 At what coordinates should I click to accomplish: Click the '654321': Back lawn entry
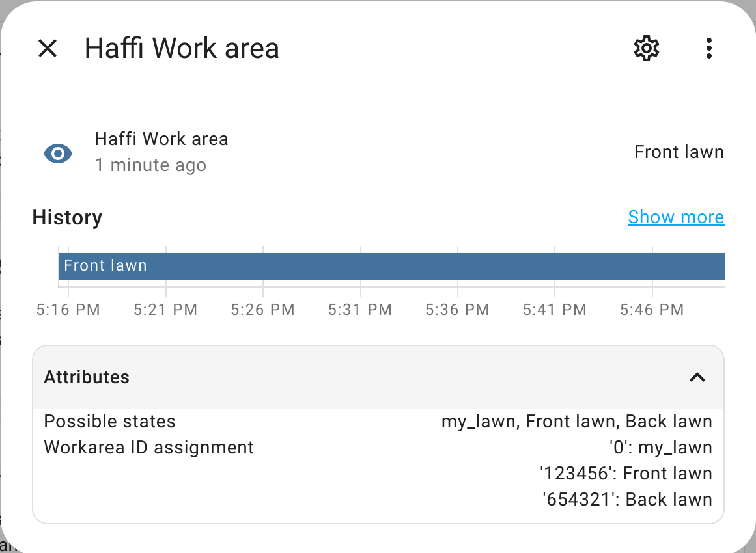(x=626, y=500)
